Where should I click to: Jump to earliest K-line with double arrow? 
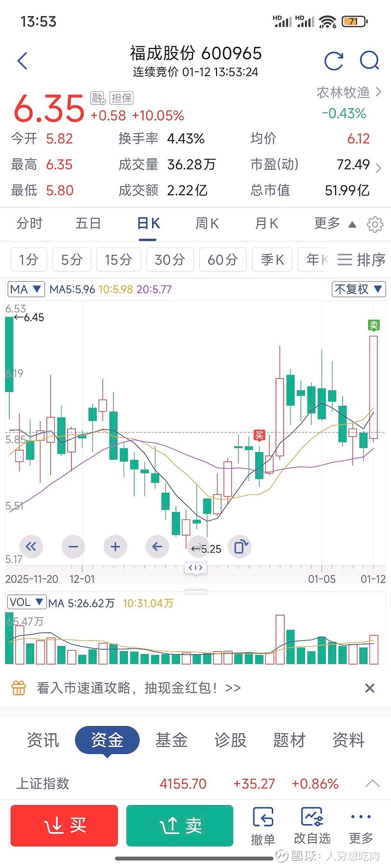click(x=31, y=547)
